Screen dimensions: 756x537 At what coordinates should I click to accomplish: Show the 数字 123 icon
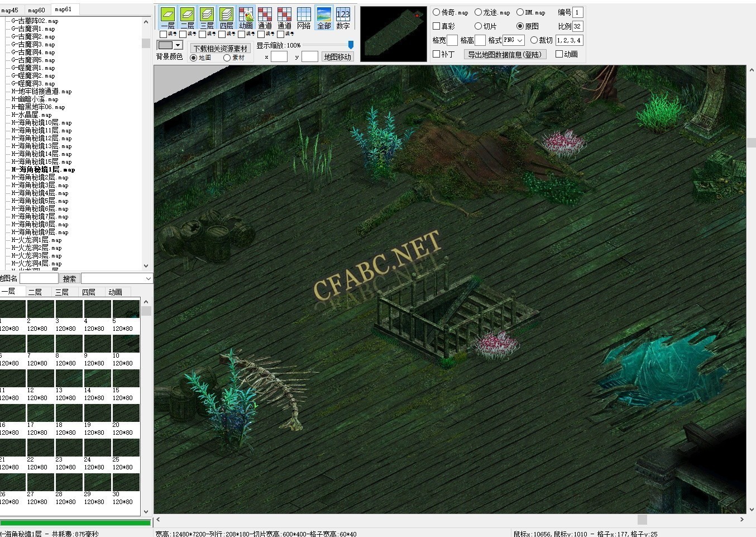tap(343, 17)
